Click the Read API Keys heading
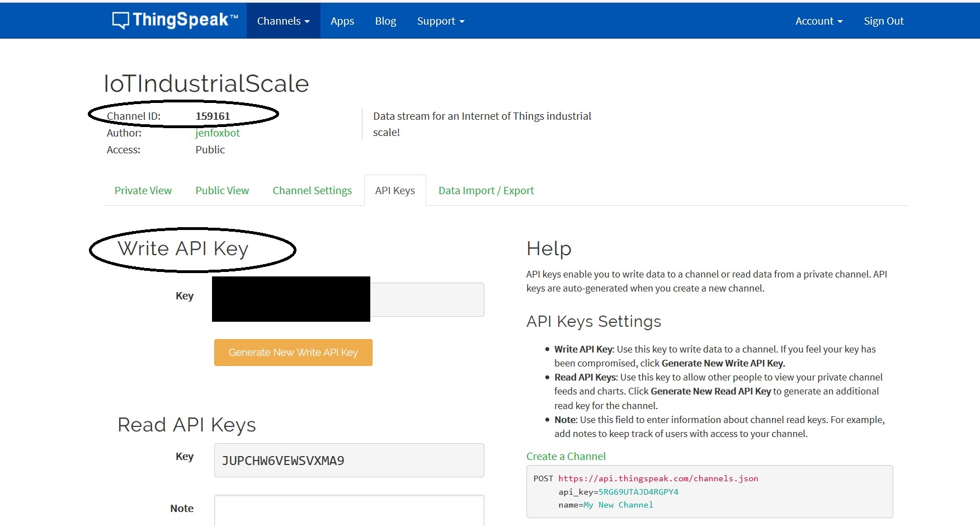 click(187, 425)
